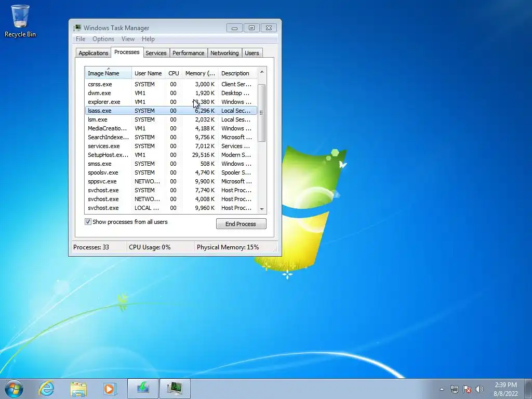The width and height of the screenshot is (532, 399).
Task: Select the lsass.exe process
Action: [x=171, y=111]
